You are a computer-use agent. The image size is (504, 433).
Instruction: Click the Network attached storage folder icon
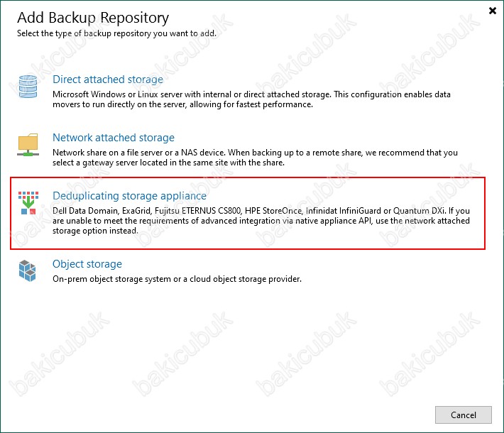(x=28, y=145)
